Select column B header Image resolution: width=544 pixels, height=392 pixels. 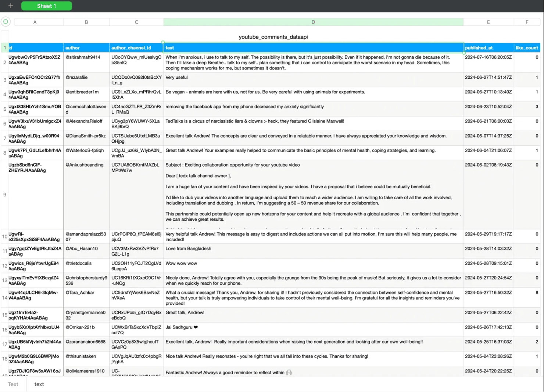[86, 22]
